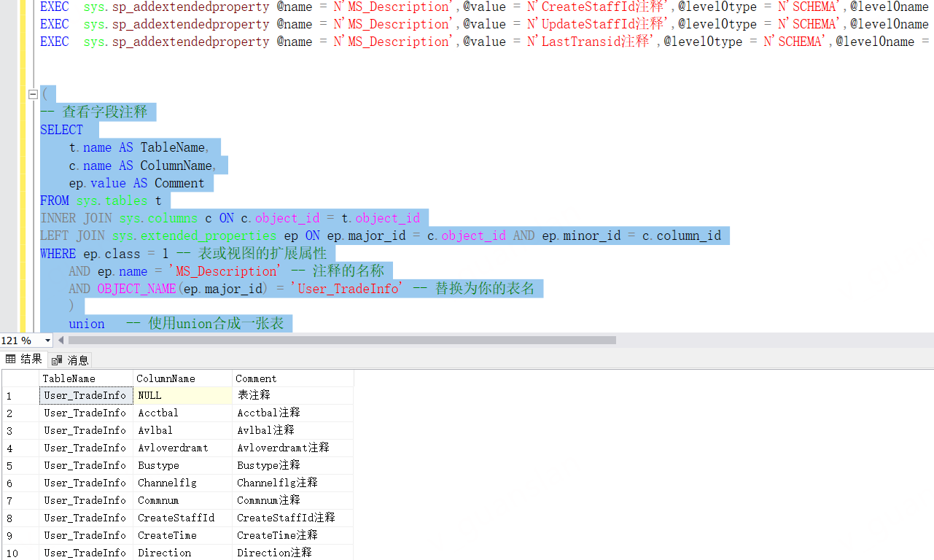Click the editor horizontal scrollbar thumb
Viewport: 934px width, 560px height.
[x=341, y=341]
